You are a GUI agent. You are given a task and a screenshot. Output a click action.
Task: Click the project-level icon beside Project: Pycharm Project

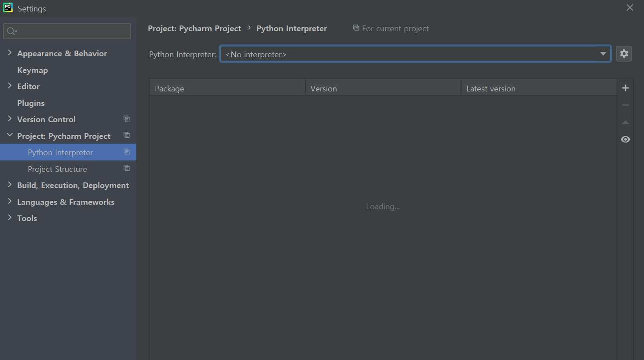pyautogui.click(x=127, y=135)
